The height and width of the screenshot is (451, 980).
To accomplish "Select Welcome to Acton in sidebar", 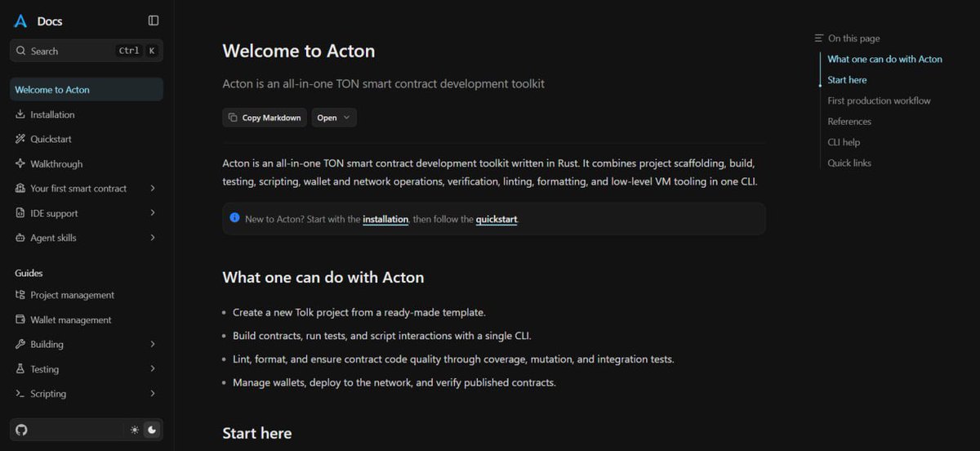I will click(87, 90).
